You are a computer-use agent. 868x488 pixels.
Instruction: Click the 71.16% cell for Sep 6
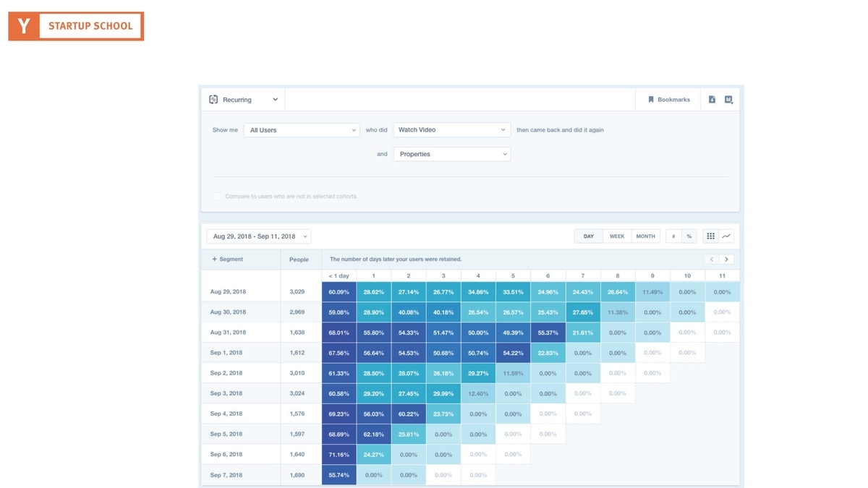[339, 455]
